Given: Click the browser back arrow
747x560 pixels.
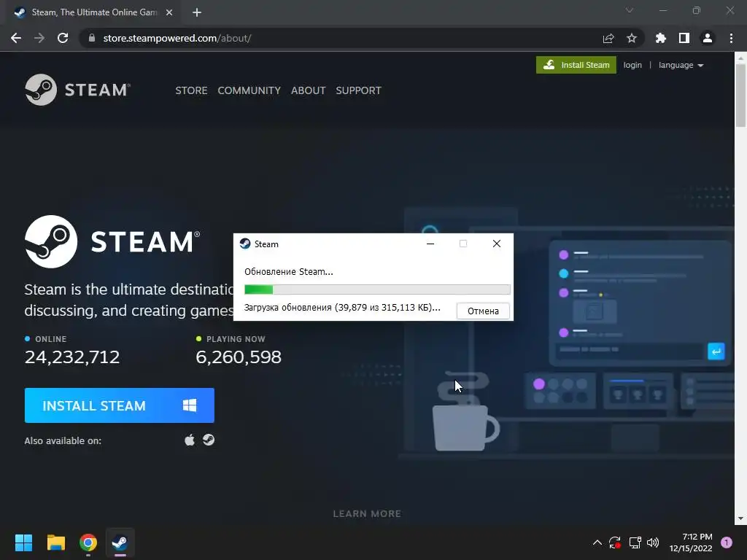Looking at the screenshot, I should pyautogui.click(x=16, y=38).
